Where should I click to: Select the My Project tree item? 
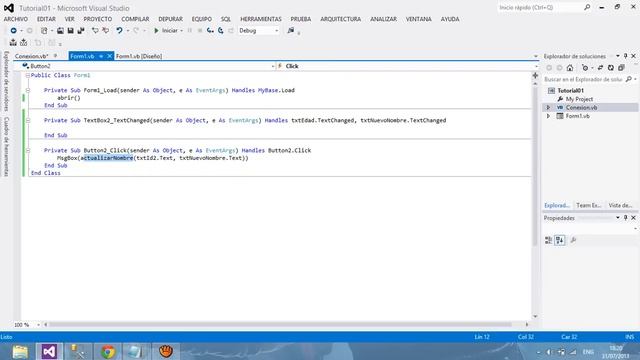[579, 99]
